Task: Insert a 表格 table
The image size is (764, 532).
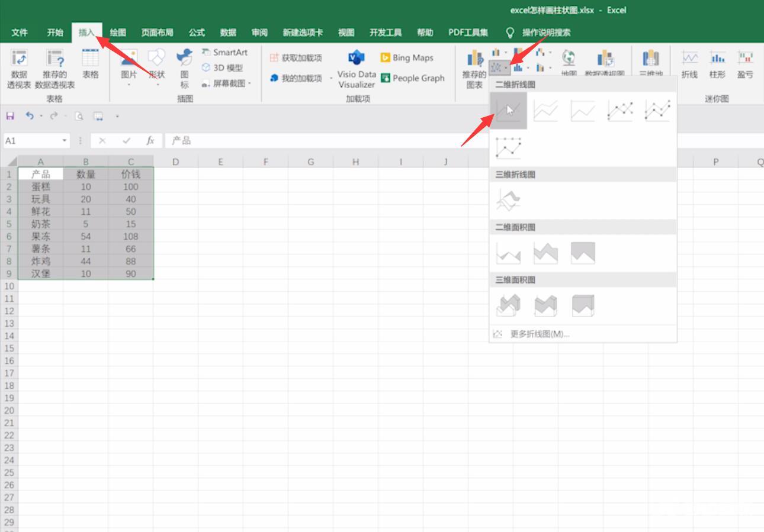Action: coord(90,64)
